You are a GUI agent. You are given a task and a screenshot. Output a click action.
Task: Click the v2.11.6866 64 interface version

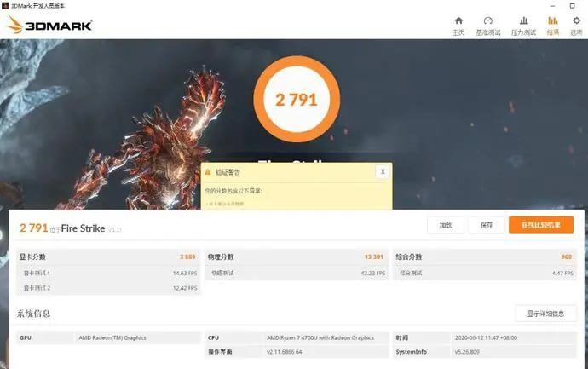click(285, 352)
